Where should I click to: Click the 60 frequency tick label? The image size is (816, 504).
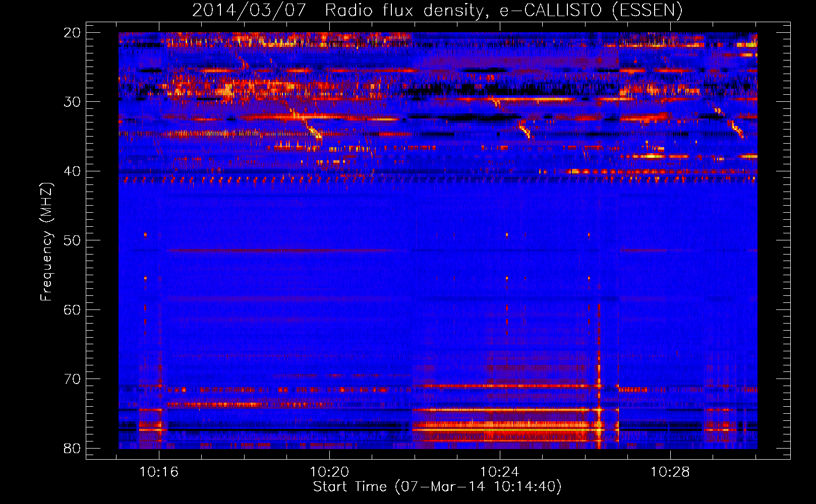[x=72, y=309]
